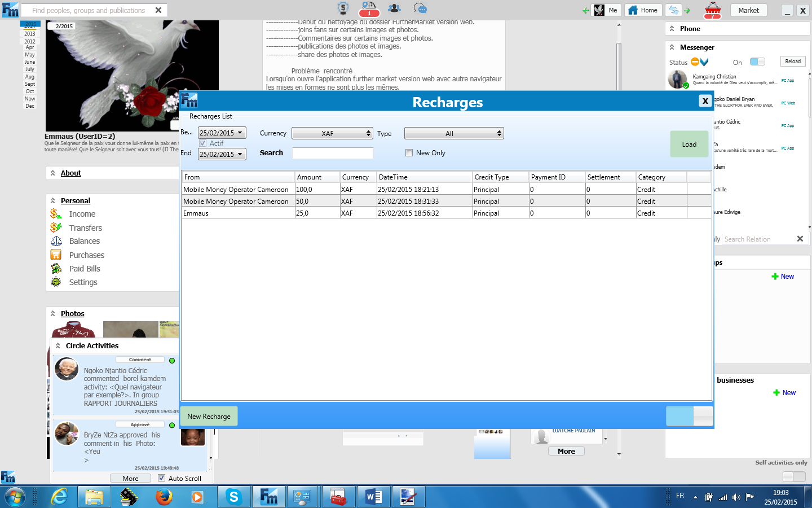Click the Home button
Viewport: 812px width, 508px height.
click(x=643, y=10)
